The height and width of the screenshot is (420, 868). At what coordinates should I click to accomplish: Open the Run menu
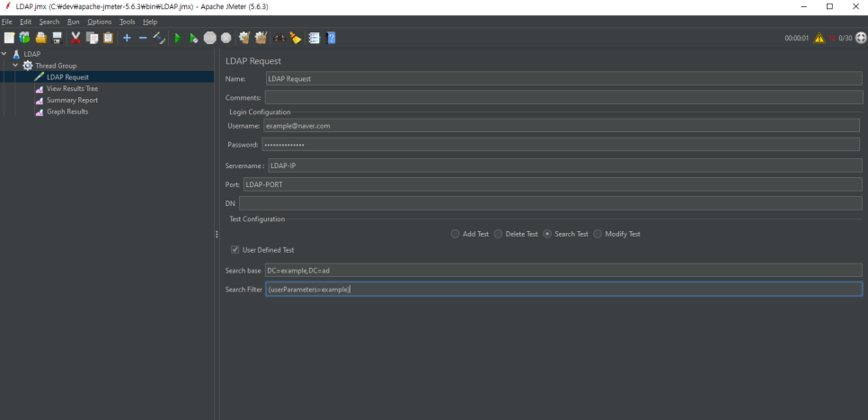[x=73, y=22]
